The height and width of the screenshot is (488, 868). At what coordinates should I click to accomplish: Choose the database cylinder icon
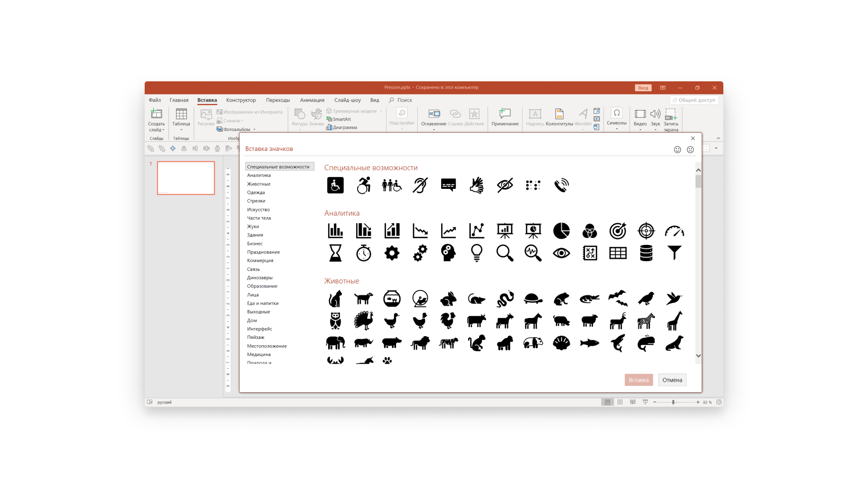(646, 253)
